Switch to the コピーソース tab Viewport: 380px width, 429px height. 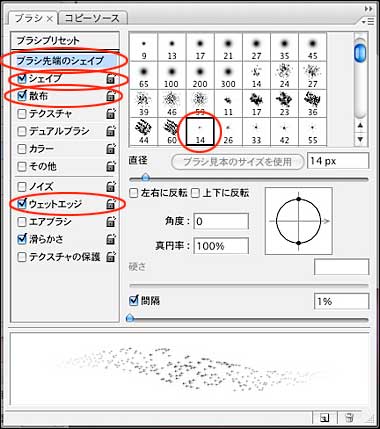tap(92, 18)
